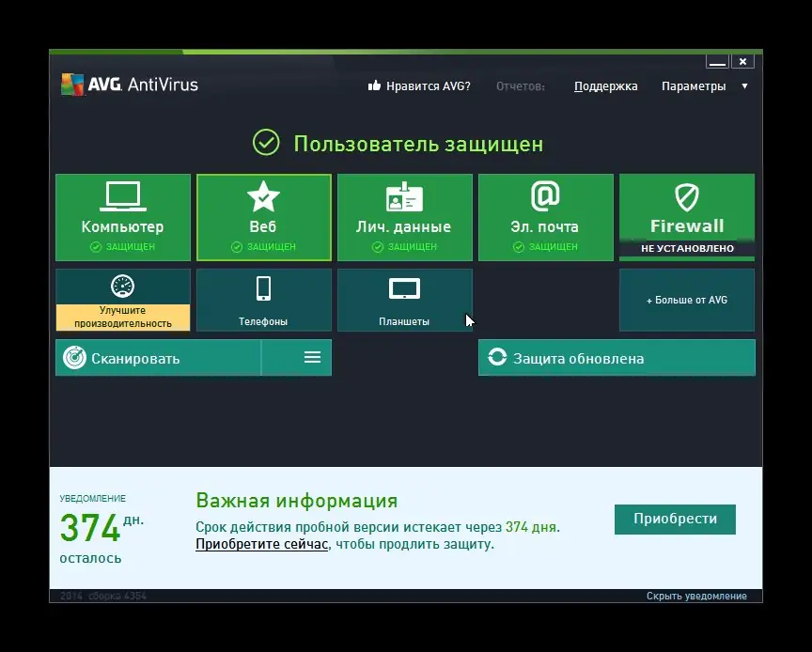Click Скрыть уведомление to hide notification

point(696,596)
